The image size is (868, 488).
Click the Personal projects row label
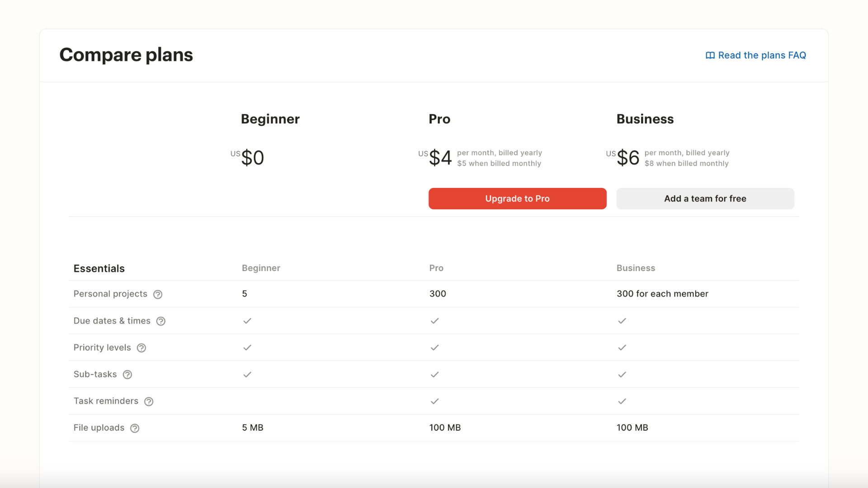click(110, 294)
